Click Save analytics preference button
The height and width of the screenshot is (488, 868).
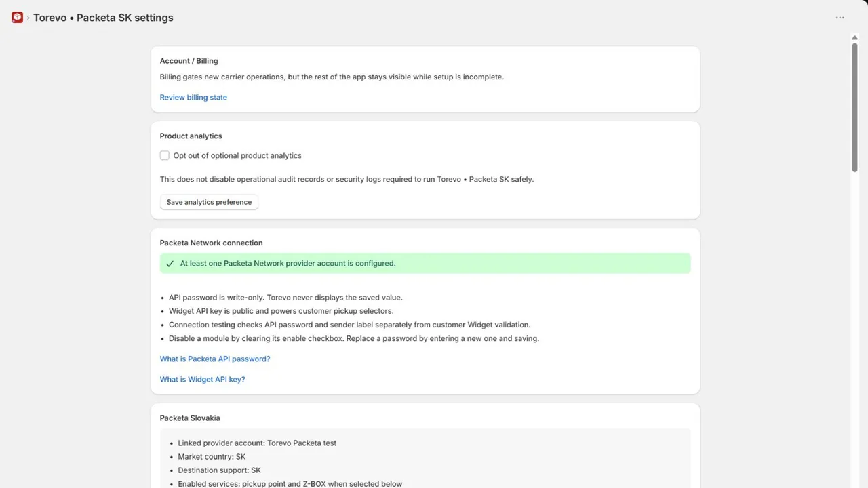[x=209, y=202]
